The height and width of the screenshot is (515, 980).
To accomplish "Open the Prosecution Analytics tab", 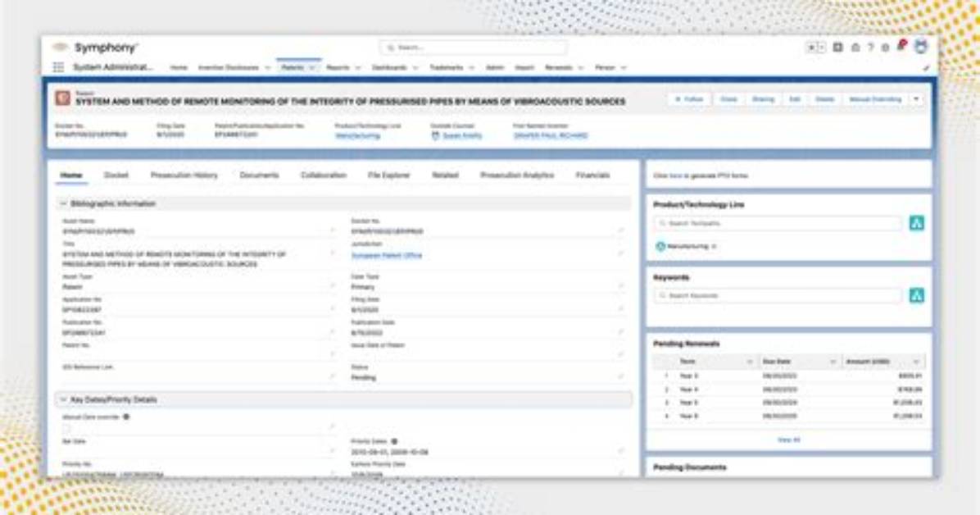I will pyautogui.click(x=517, y=175).
